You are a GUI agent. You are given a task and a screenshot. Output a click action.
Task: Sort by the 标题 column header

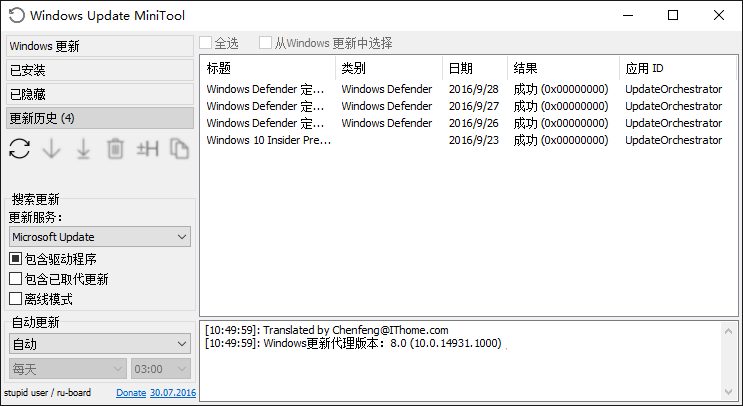tap(268, 68)
